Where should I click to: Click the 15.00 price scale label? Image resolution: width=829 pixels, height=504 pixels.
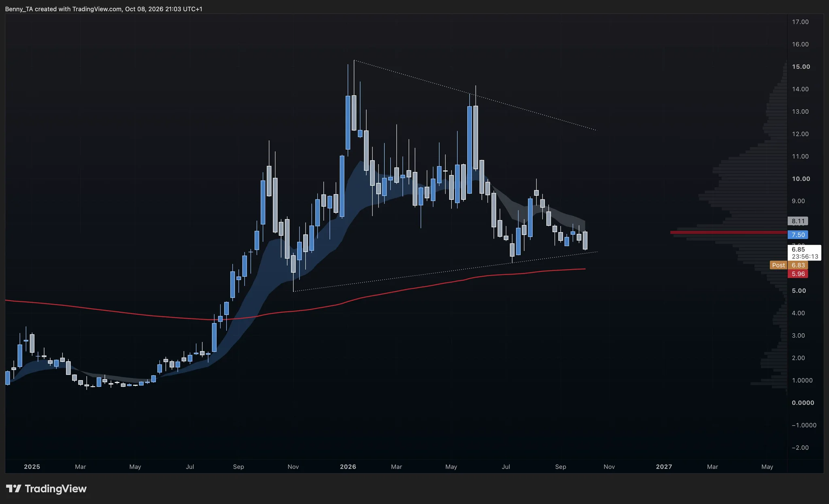coord(801,67)
